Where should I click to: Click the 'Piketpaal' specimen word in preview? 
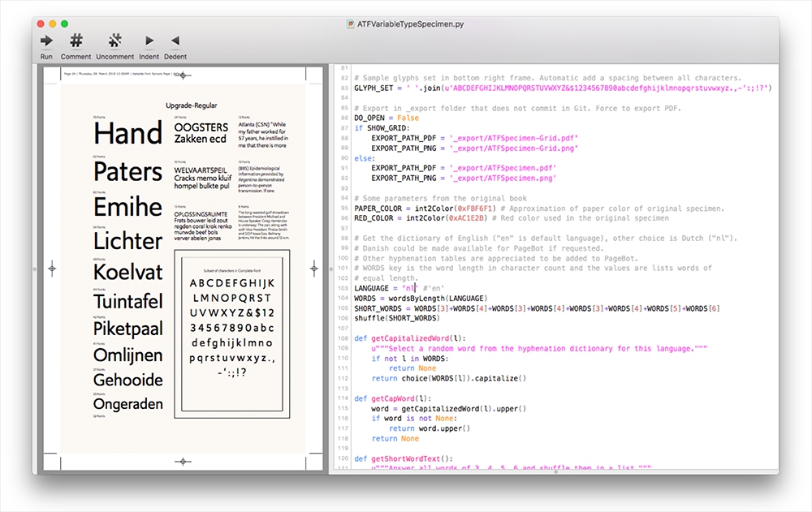[x=128, y=329]
